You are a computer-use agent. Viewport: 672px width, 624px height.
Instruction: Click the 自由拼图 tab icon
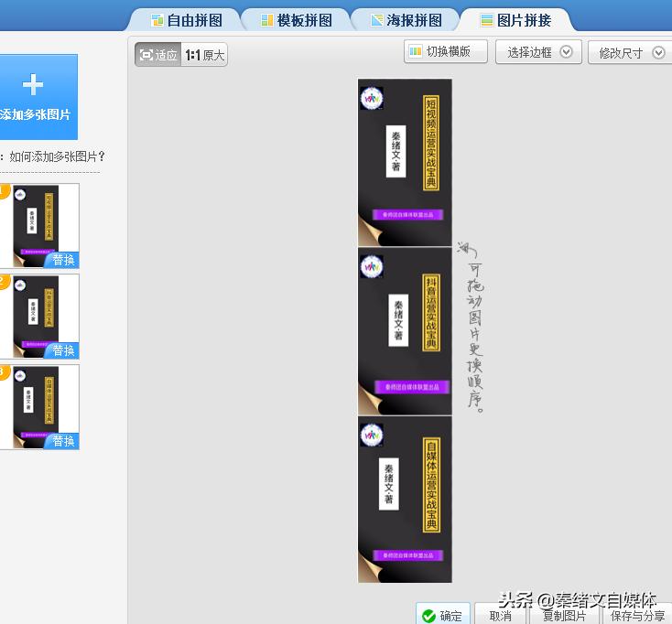pos(157,20)
